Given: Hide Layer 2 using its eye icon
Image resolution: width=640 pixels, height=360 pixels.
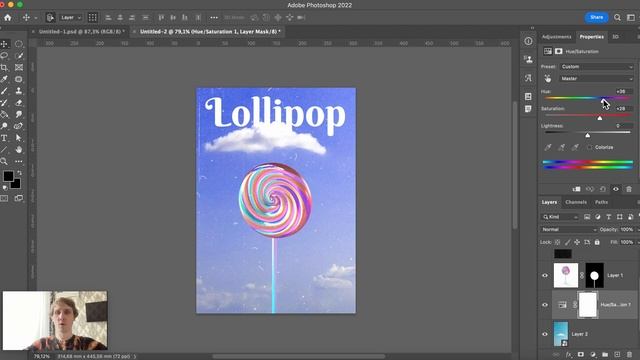Looking at the screenshot, I should point(545,334).
